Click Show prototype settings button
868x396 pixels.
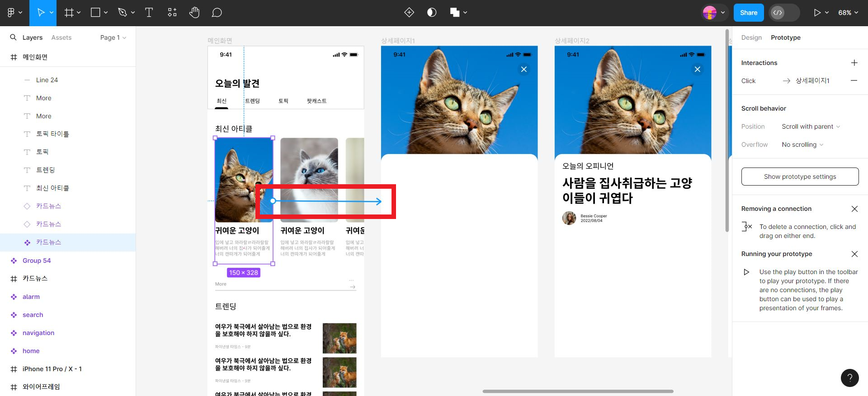tap(800, 177)
